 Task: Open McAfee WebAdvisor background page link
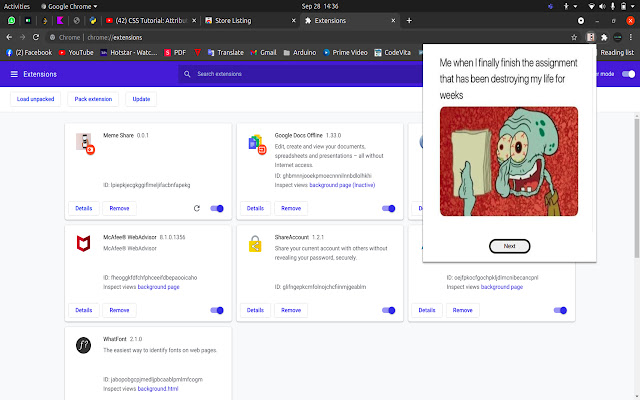158,287
